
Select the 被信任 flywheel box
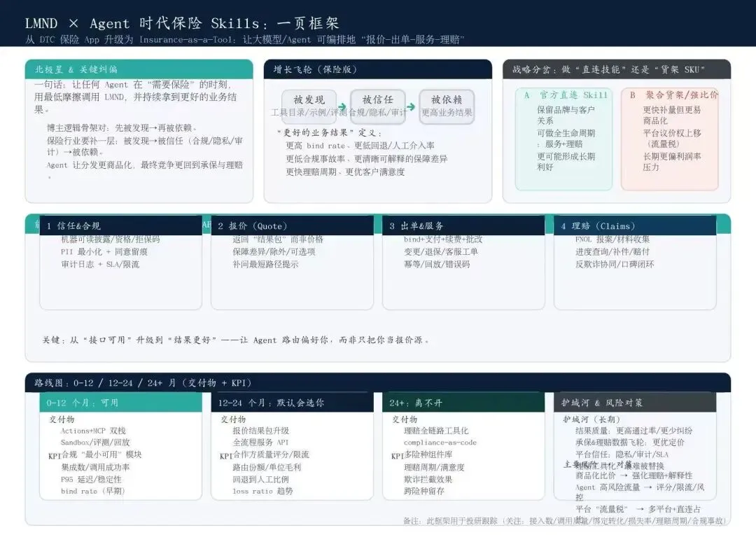pos(378,106)
